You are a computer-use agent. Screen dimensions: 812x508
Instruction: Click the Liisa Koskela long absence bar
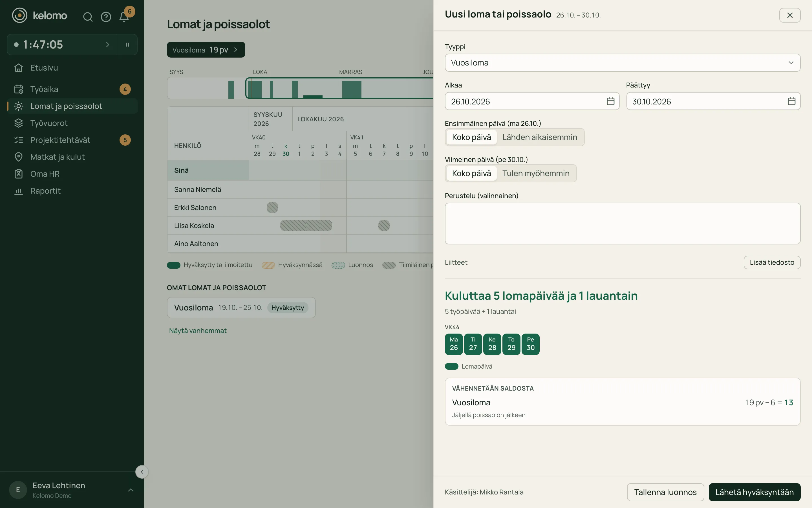click(306, 225)
